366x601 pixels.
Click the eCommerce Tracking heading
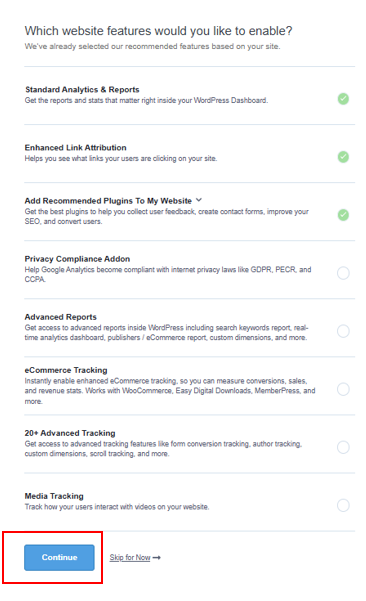pyautogui.click(x=66, y=370)
